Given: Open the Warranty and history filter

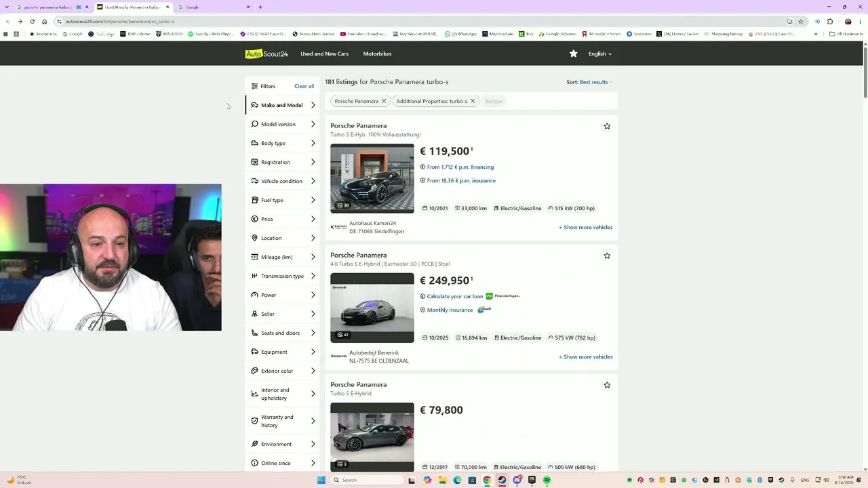Looking at the screenshot, I should pos(283,421).
